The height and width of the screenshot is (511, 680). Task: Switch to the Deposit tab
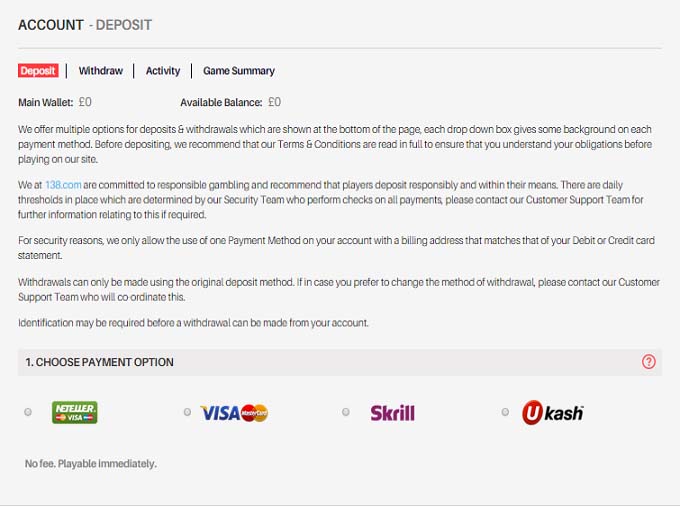click(x=38, y=71)
